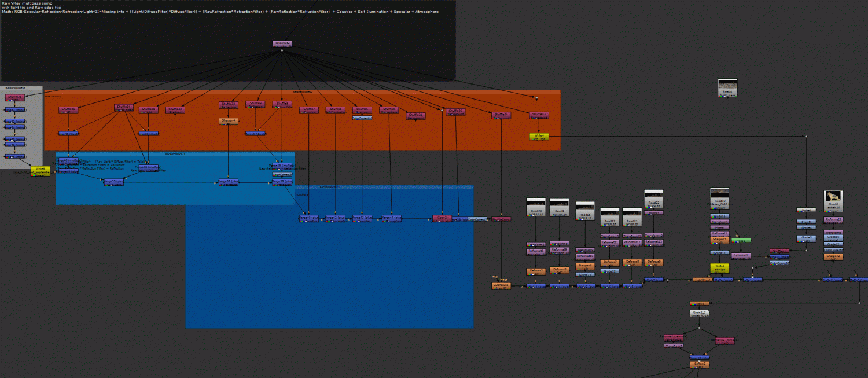Screen dimensions: 868x378
Task: Click the 'Raw VRay multipass comp' note text
Action: pyautogui.click(x=28, y=2)
